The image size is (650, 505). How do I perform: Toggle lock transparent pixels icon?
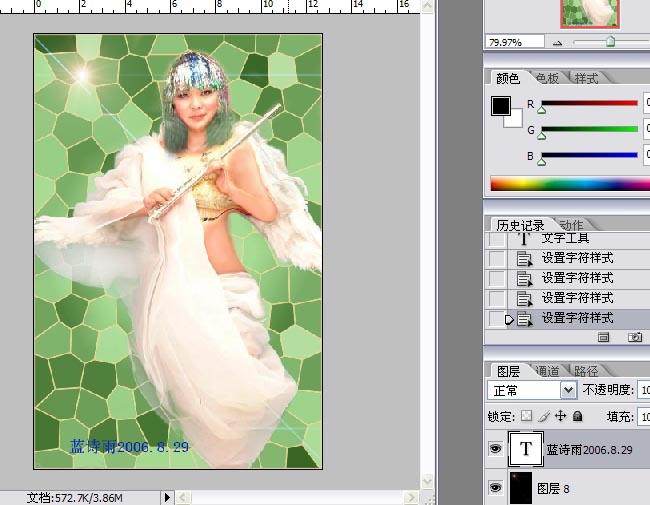click(x=526, y=415)
